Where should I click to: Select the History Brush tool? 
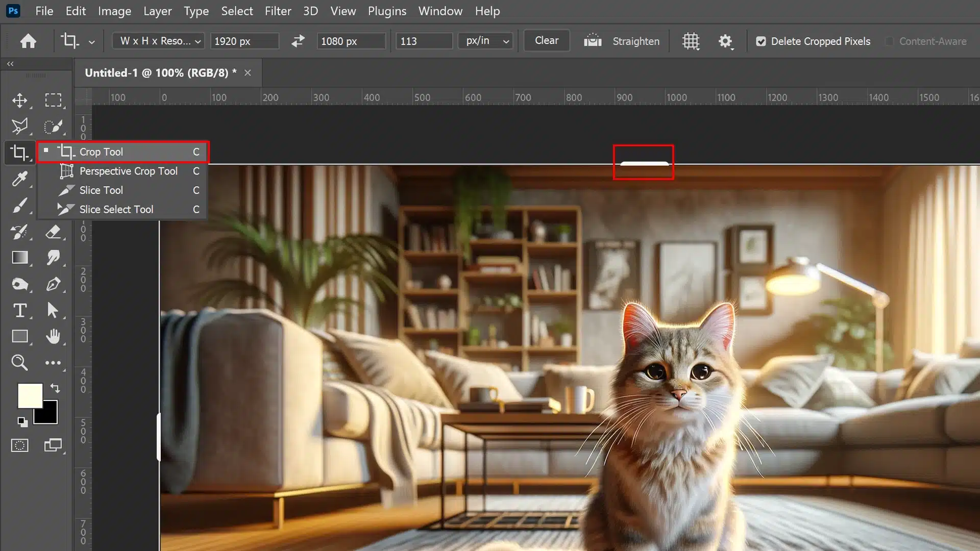(x=20, y=232)
